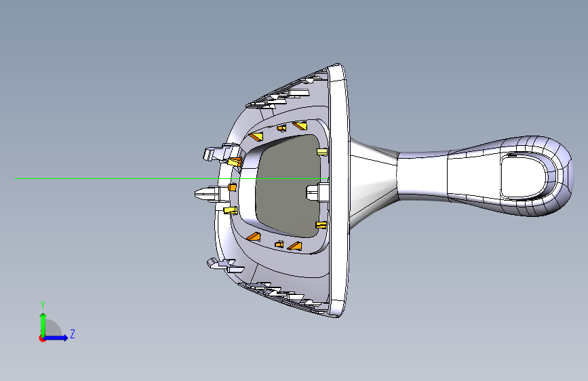Click the red X axis dot at triad origin
The image size is (588, 381).
[42, 338]
